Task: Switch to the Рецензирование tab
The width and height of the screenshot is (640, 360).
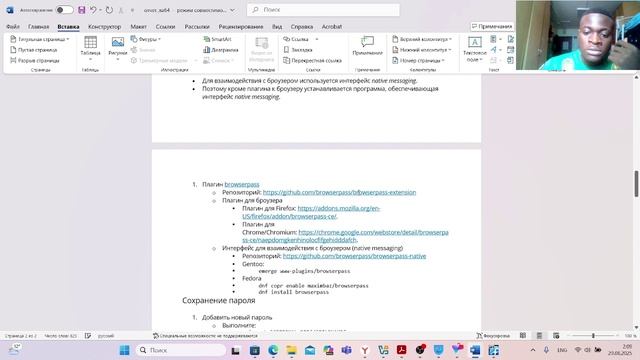Action: click(241, 27)
